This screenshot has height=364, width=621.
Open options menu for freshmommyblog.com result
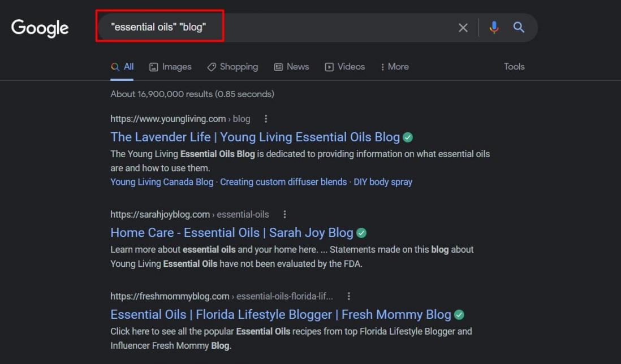pos(348,296)
